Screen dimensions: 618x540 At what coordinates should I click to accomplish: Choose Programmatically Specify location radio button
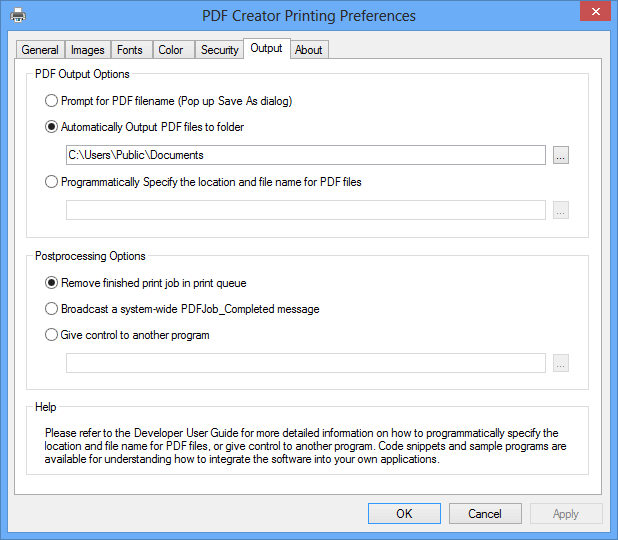point(52,182)
